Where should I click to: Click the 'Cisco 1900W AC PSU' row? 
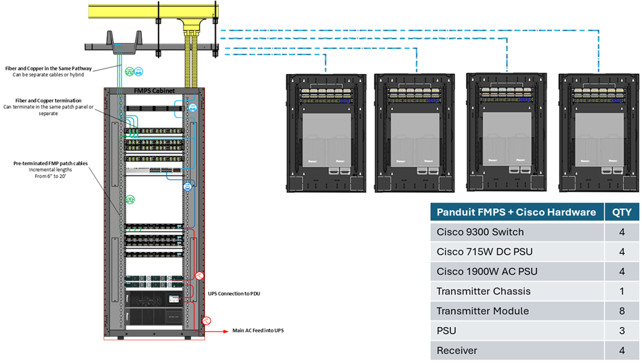(x=534, y=271)
